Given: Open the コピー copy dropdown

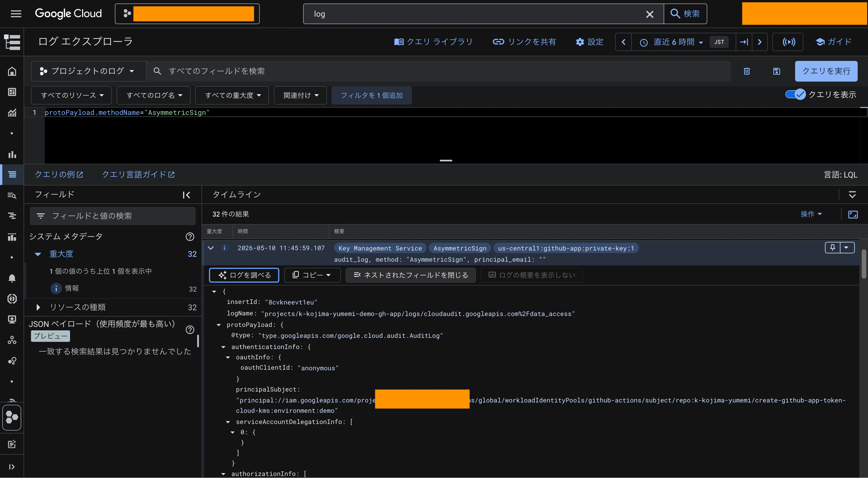Looking at the screenshot, I should coord(312,275).
